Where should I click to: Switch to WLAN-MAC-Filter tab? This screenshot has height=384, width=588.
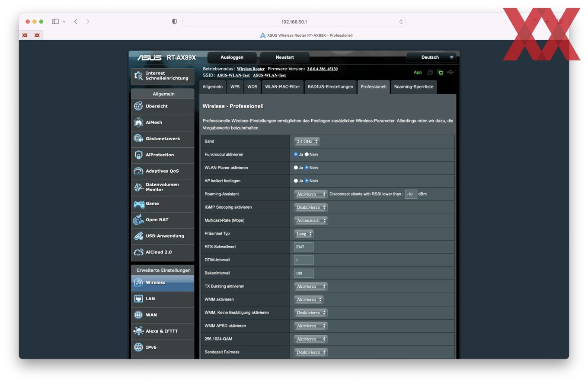282,87
